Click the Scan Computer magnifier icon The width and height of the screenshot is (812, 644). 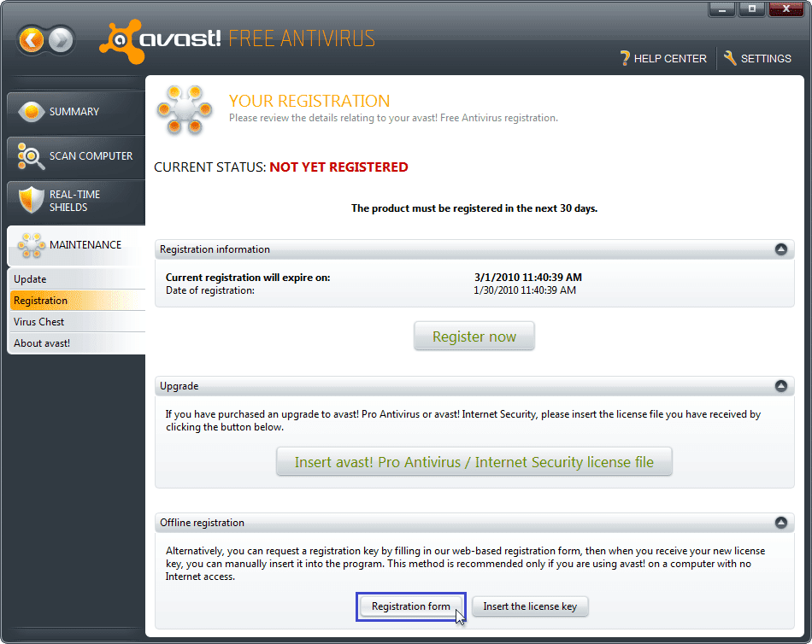[31, 156]
